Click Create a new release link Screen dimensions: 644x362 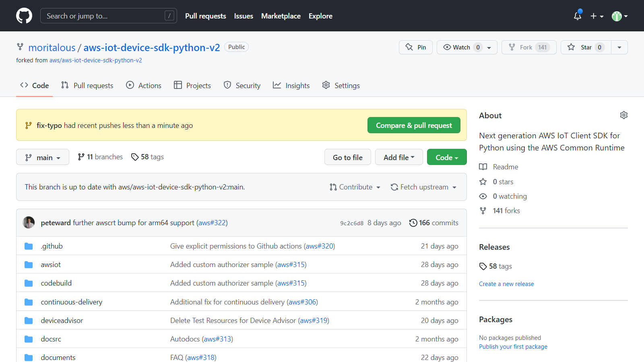tap(506, 284)
